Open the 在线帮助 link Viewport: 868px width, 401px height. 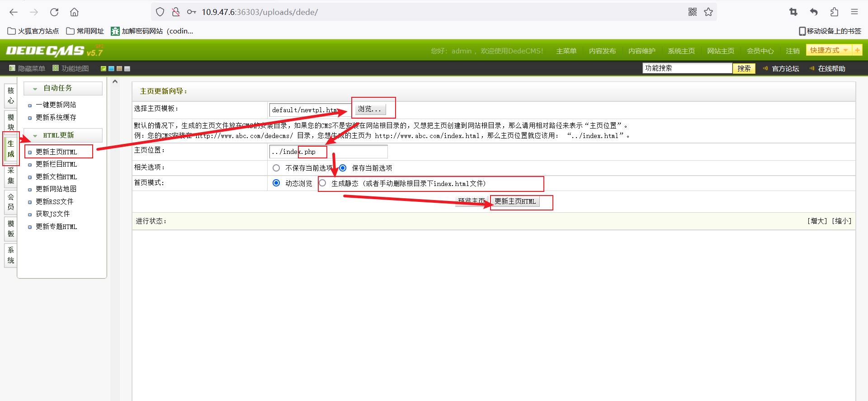pyautogui.click(x=831, y=69)
